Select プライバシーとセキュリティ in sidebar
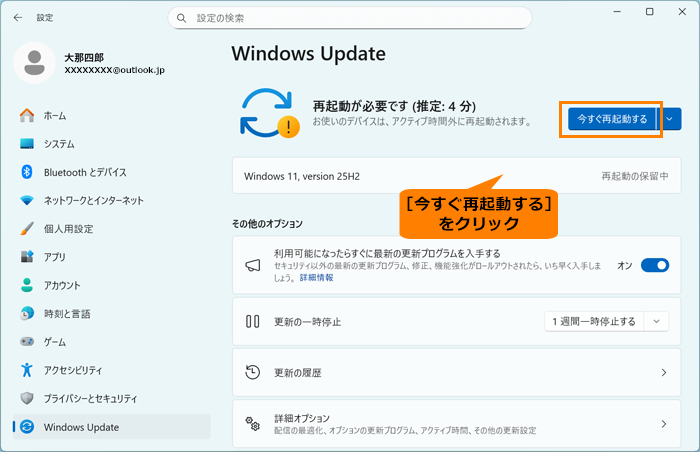Viewport: 700px width, 452px height. [90, 398]
